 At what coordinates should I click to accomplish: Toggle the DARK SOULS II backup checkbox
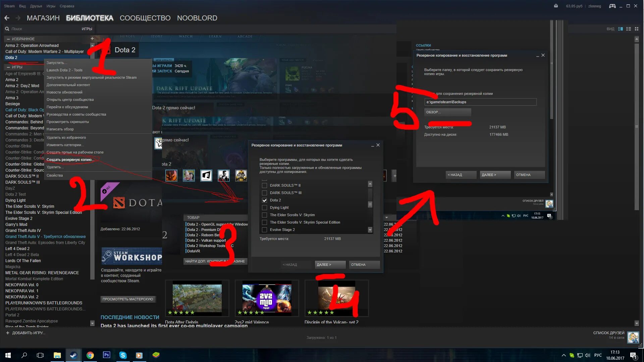pos(264,185)
